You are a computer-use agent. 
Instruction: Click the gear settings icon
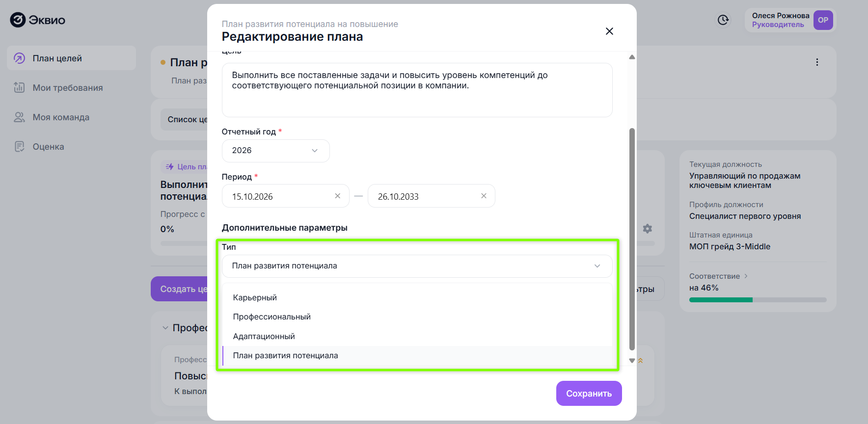coord(648,229)
